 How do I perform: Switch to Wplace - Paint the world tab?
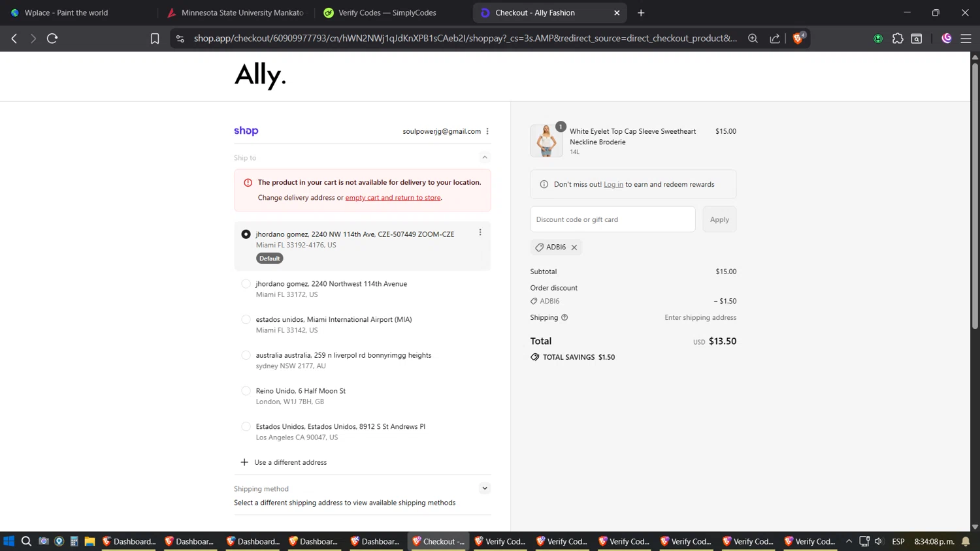(x=78, y=12)
